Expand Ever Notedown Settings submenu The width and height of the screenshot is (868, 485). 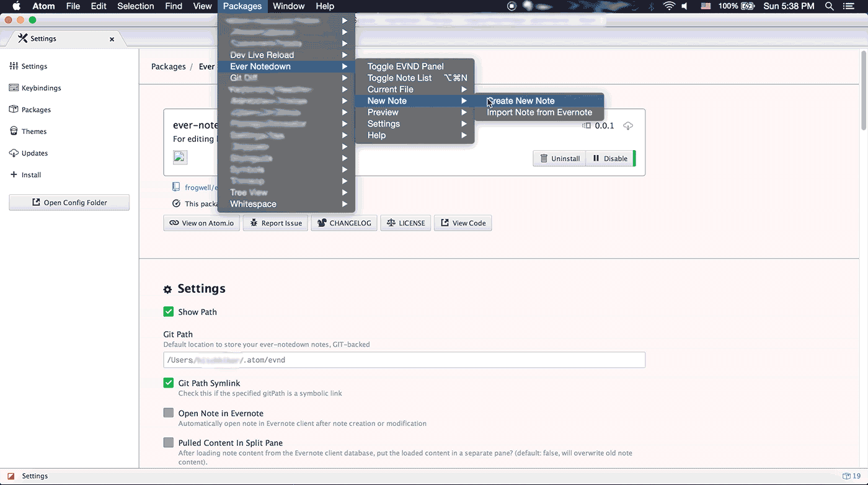pyautogui.click(x=415, y=124)
